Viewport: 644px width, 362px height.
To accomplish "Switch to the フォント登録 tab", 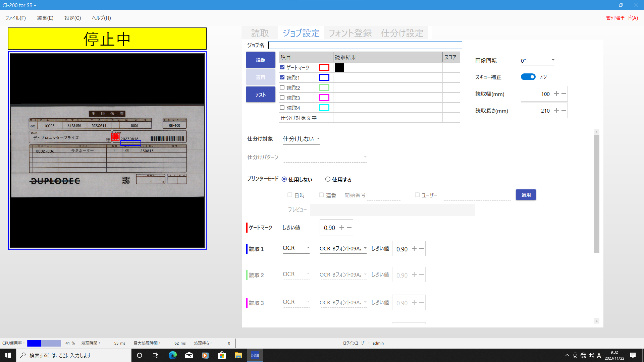I will coord(350,33).
